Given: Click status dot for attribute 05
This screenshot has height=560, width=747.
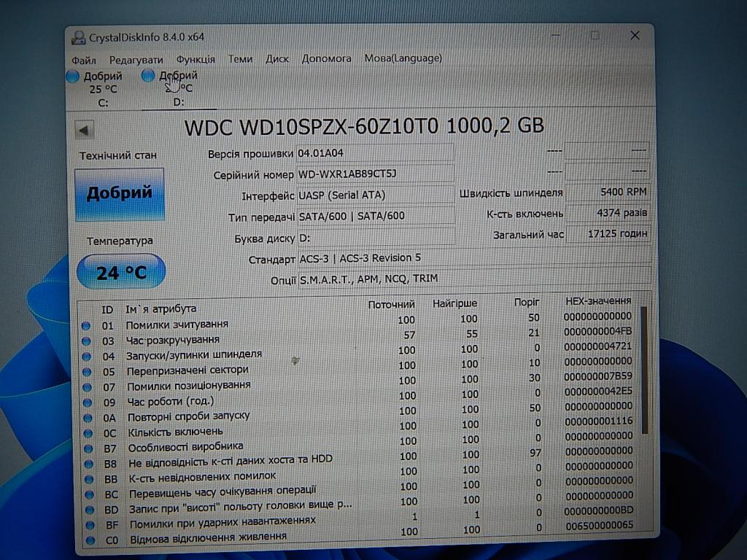Looking at the screenshot, I should click(87, 371).
